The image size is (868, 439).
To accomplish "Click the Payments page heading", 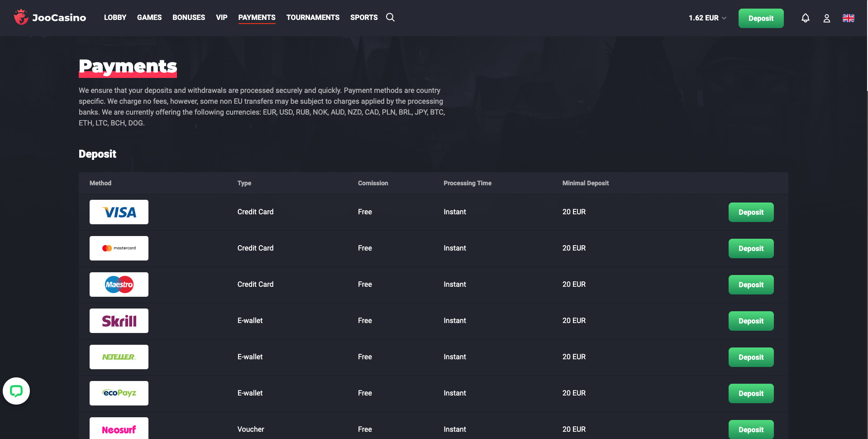I will point(128,67).
